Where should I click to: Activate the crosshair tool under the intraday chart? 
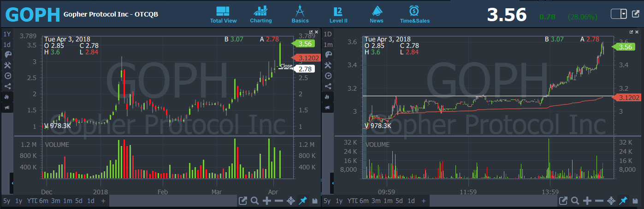(x=611, y=201)
